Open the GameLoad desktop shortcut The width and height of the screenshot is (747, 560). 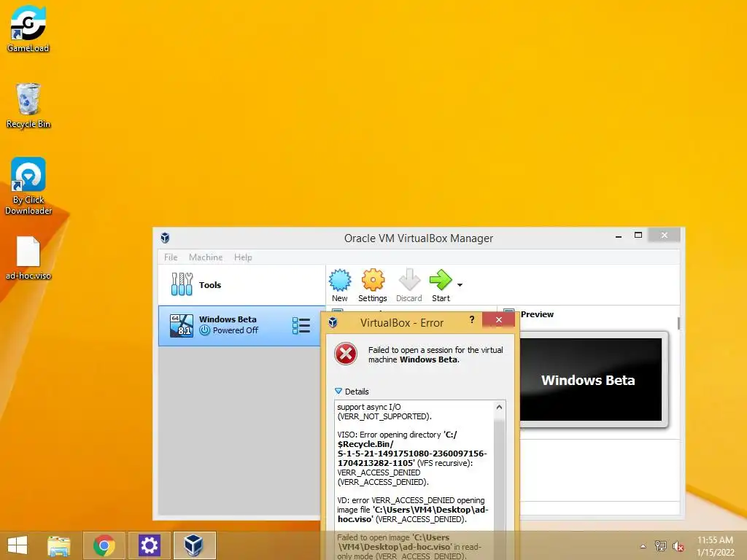28,28
